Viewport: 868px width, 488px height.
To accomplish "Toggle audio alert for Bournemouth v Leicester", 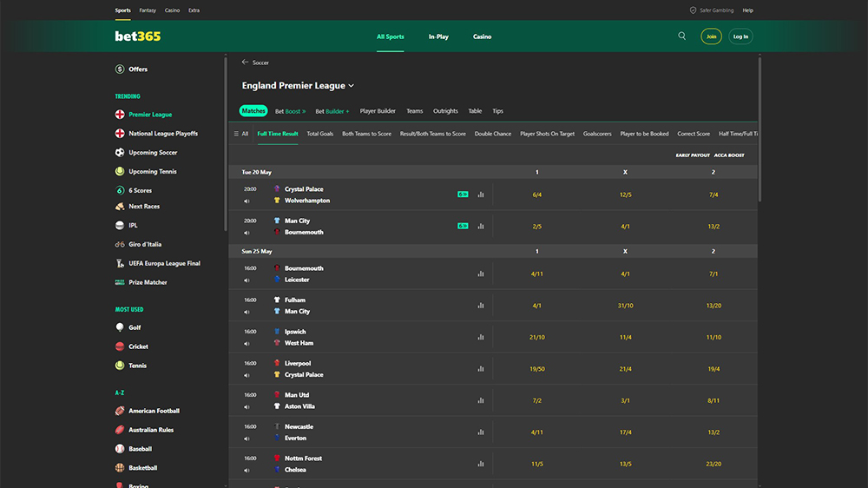I will pos(247,280).
